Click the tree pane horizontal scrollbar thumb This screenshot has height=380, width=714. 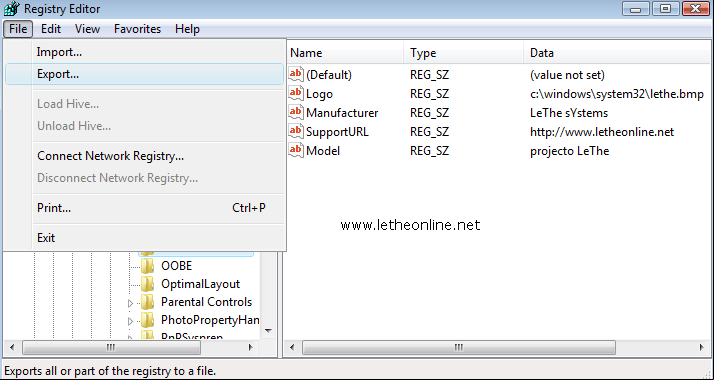tap(111, 348)
